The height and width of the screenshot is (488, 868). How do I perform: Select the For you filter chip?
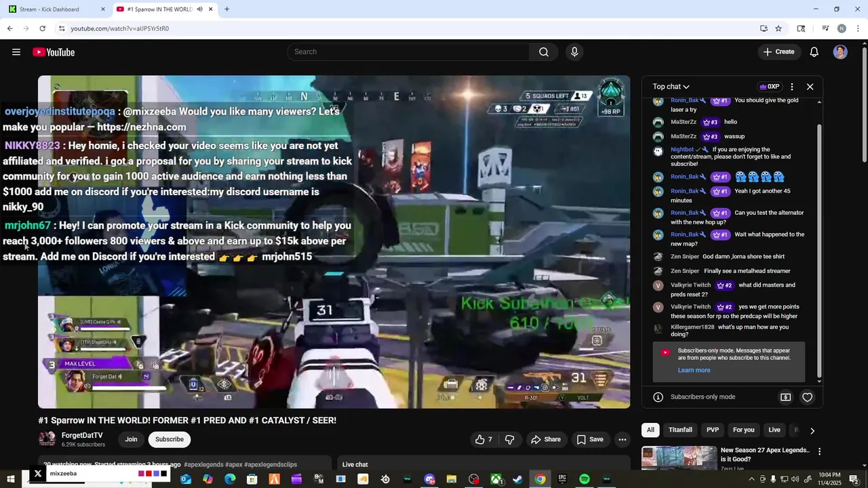click(x=743, y=430)
